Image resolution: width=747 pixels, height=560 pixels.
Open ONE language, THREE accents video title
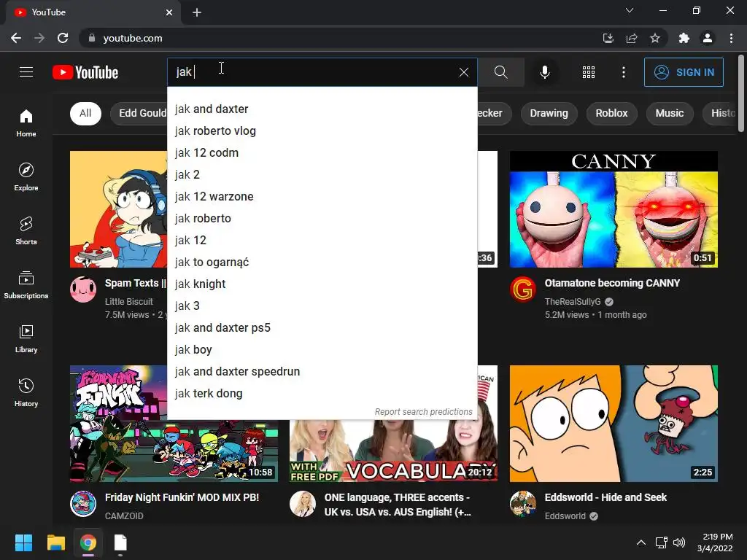(398, 505)
